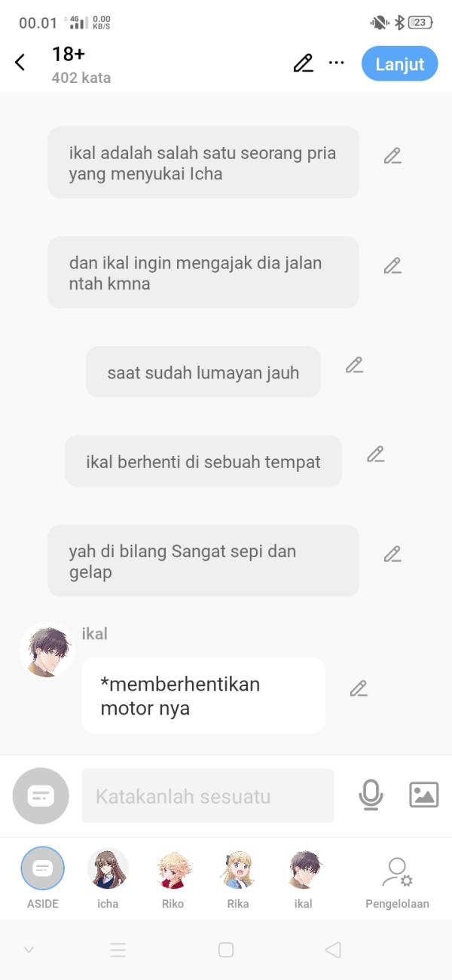Edit the "ikal berhenti di sebuah tempat" message
Image resolution: width=452 pixels, height=980 pixels.
click(x=375, y=455)
